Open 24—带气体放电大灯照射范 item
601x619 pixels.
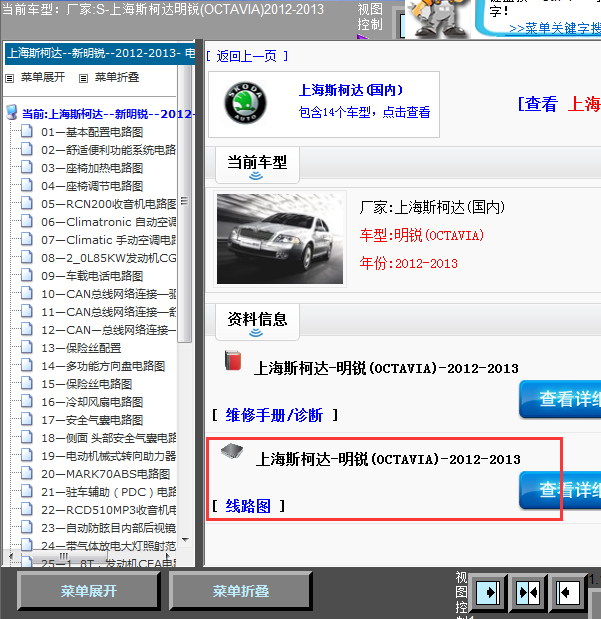(109, 546)
